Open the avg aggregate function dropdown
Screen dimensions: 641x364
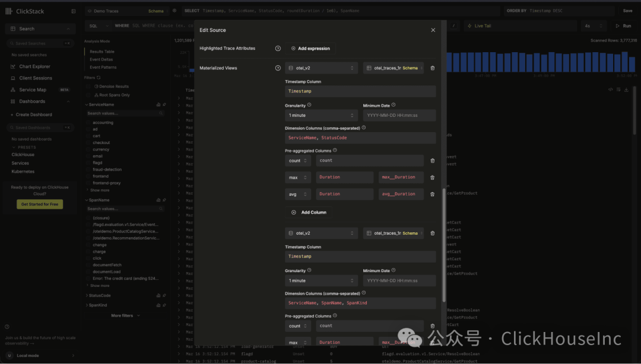(298, 194)
